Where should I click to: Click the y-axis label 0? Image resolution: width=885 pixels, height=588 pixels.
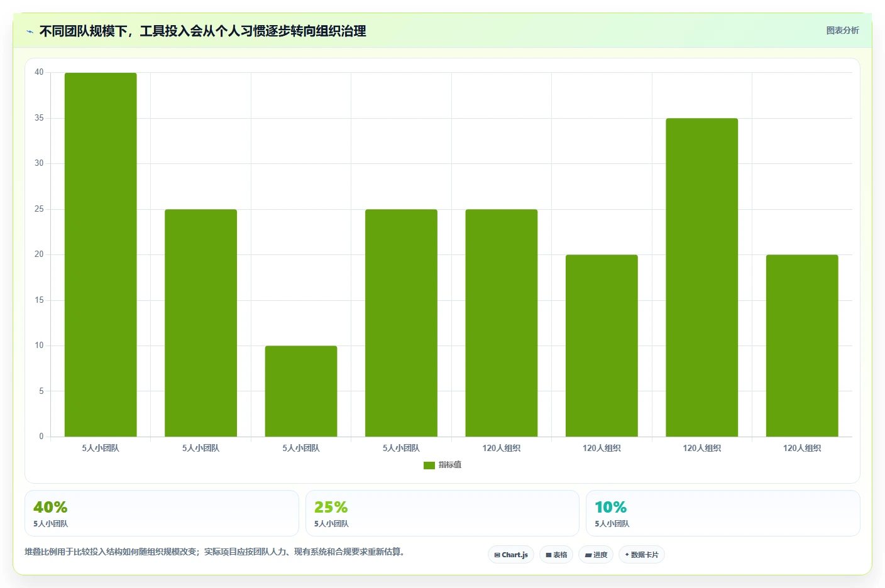[41, 437]
